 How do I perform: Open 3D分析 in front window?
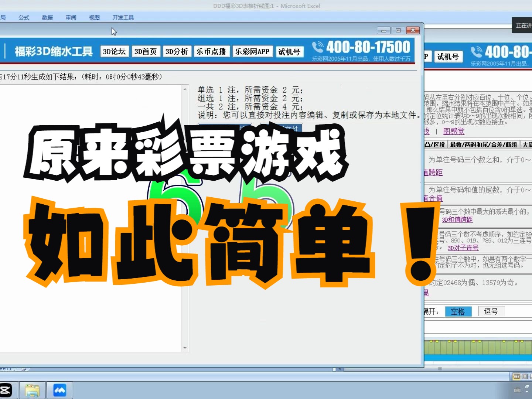(x=177, y=51)
